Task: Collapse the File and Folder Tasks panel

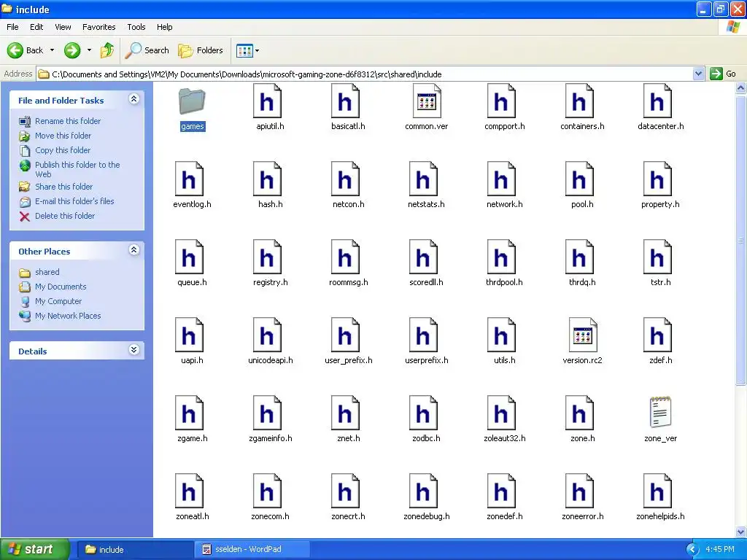Action: (134, 99)
